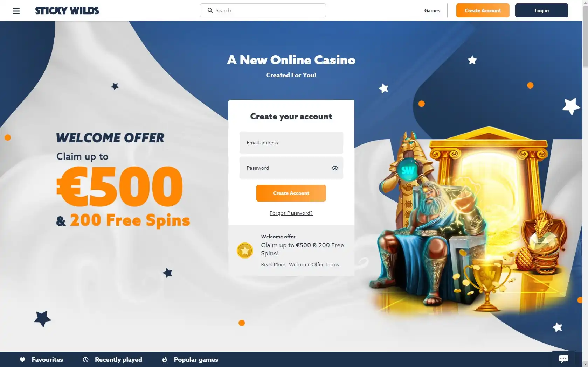The image size is (588, 367).
Task: Open the Games menu item
Action: (432, 10)
